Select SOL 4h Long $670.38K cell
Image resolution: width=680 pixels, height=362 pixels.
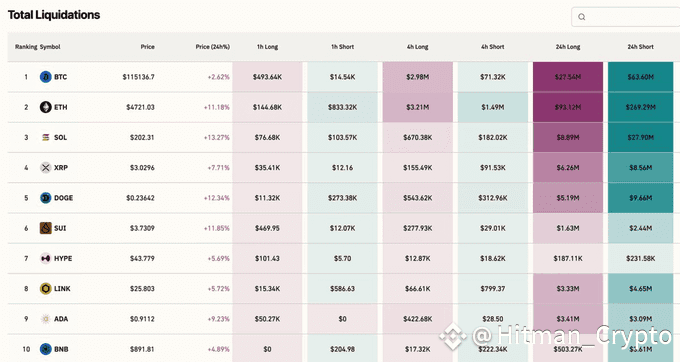(x=418, y=137)
